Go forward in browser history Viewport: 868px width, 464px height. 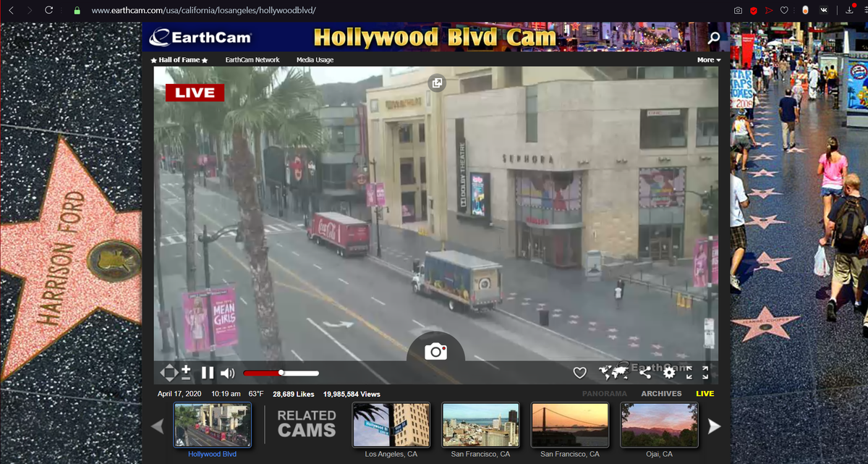coord(30,11)
